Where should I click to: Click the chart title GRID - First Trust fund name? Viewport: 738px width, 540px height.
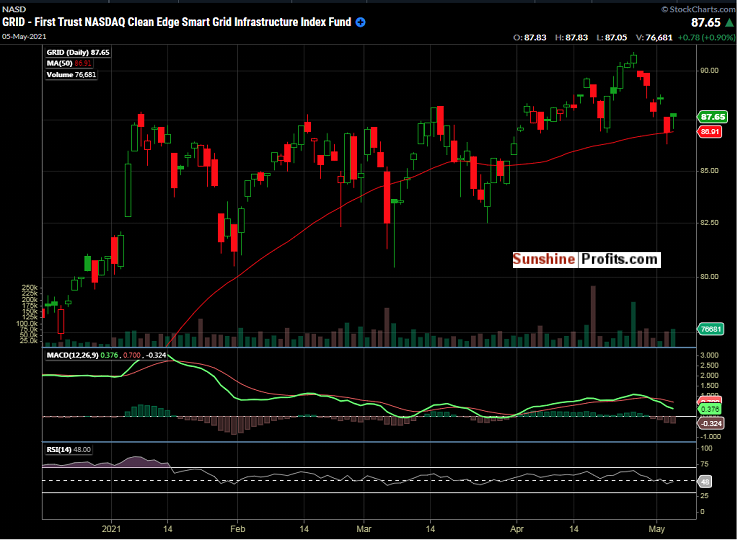coord(176,22)
